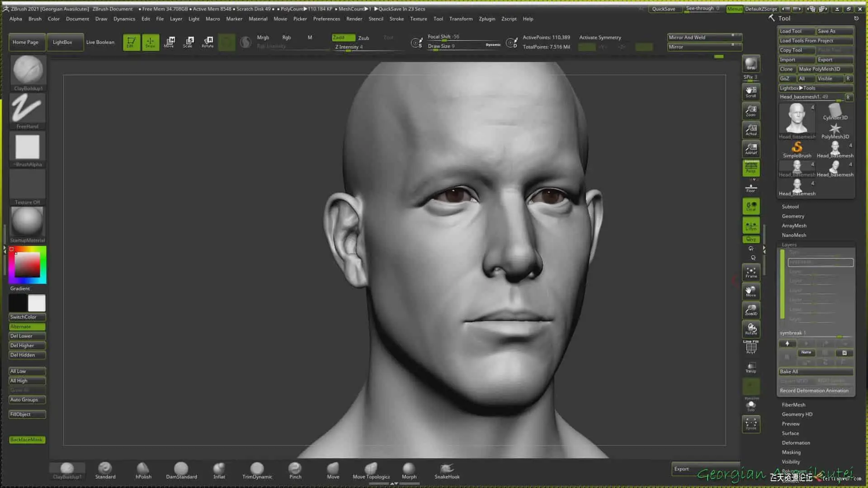Viewport: 868px width, 488px height.
Task: Click the Make PolyMesh3D button
Action: (824, 69)
